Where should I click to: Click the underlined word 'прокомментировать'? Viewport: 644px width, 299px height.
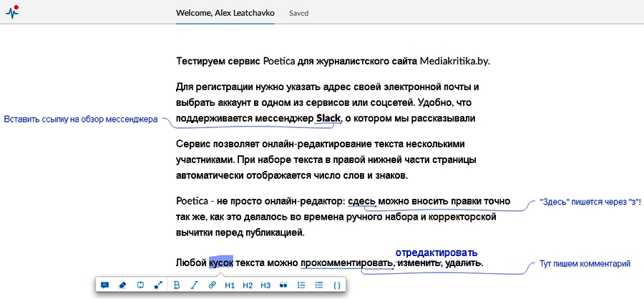(x=347, y=263)
